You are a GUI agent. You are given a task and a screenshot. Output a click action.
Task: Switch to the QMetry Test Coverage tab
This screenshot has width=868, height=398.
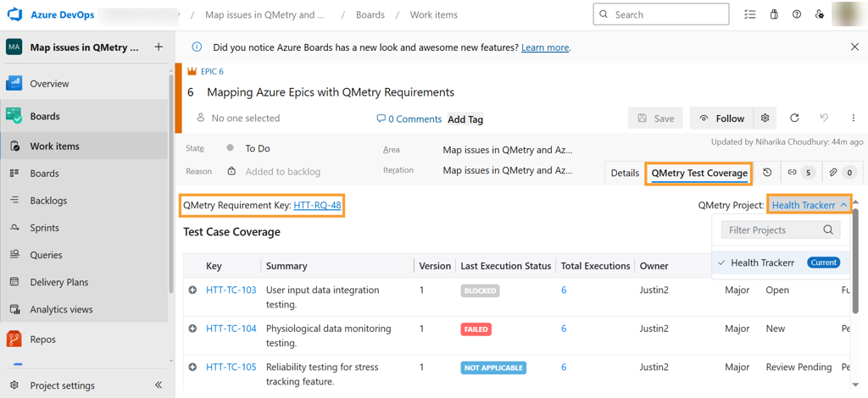pyautogui.click(x=699, y=173)
